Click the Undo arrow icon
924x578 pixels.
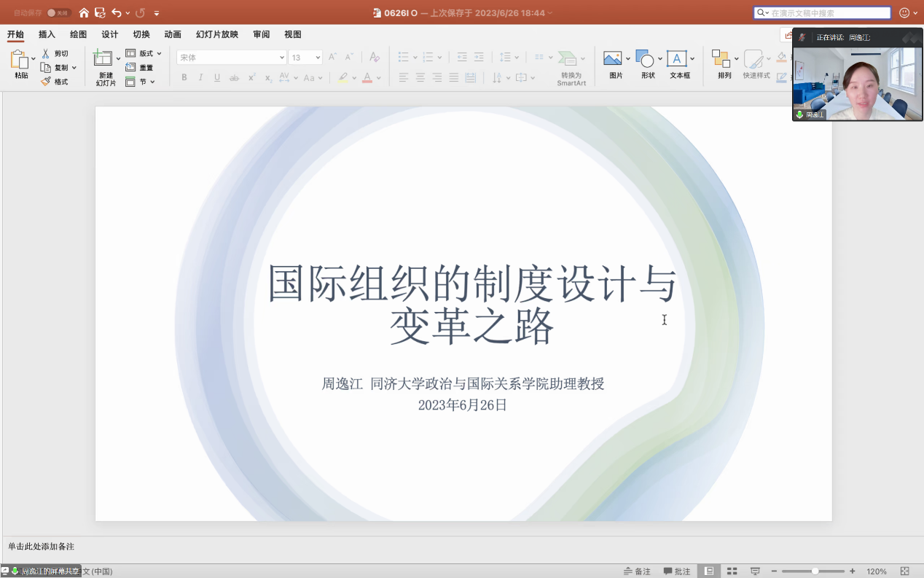pyautogui.click(x=117, y=12)
